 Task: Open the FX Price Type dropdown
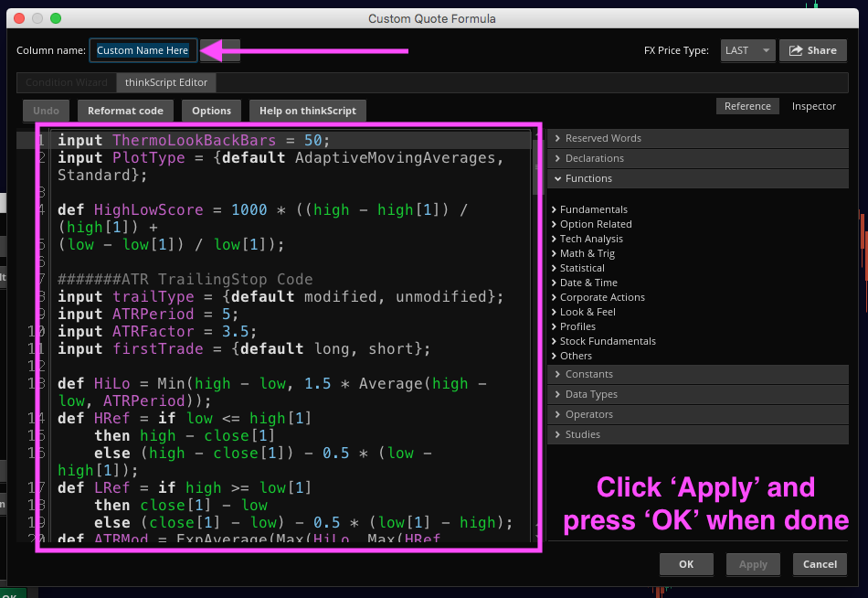tap(747, 50)
